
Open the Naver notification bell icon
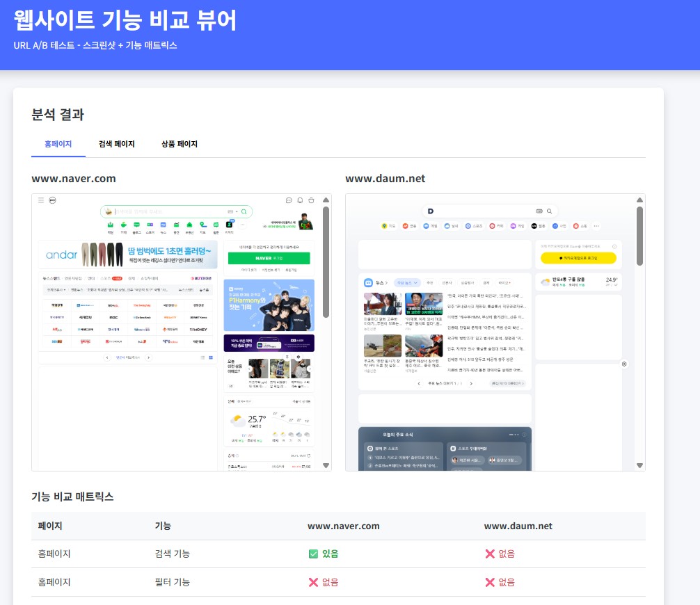point(300,200)
